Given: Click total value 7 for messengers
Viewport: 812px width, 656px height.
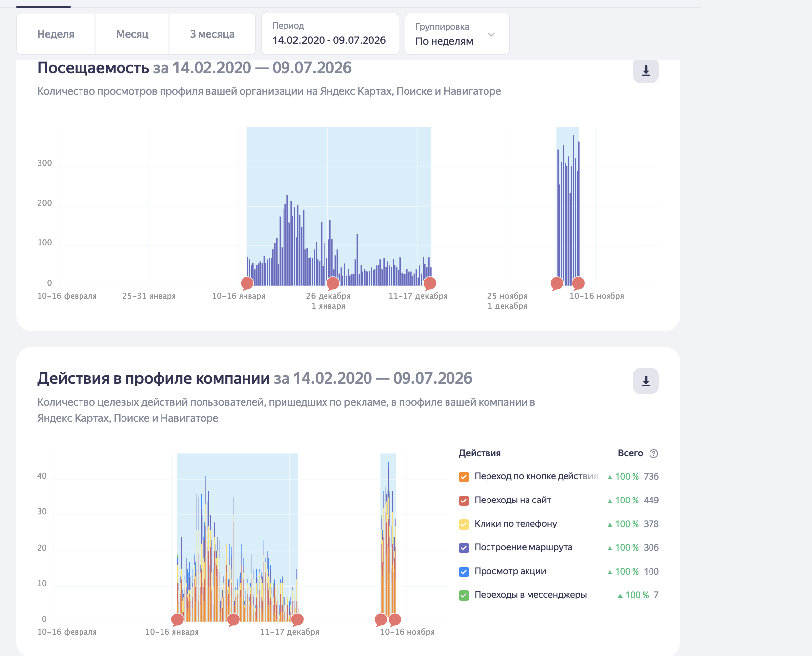Looking at the screenshot, I should pos(656,595).
